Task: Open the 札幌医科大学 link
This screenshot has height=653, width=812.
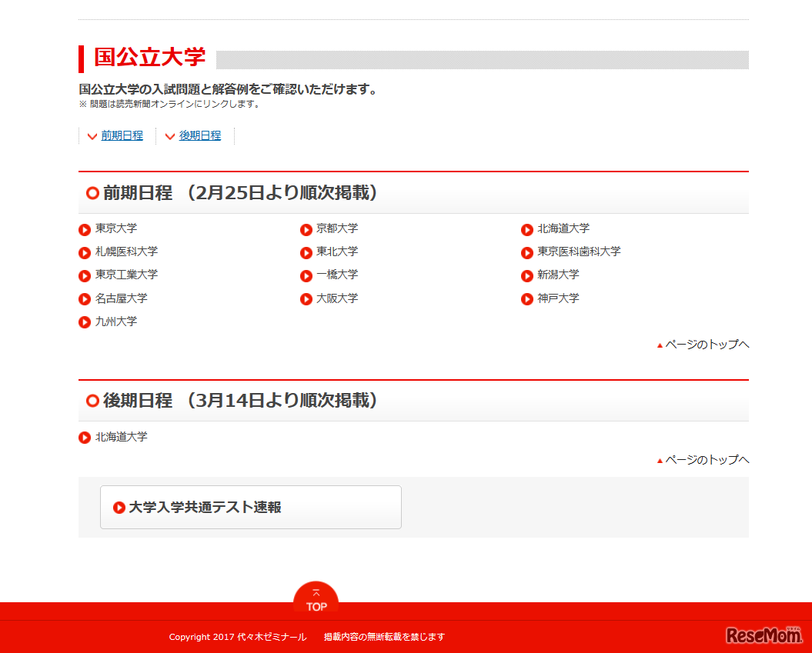Action: (x=126, y=252)
